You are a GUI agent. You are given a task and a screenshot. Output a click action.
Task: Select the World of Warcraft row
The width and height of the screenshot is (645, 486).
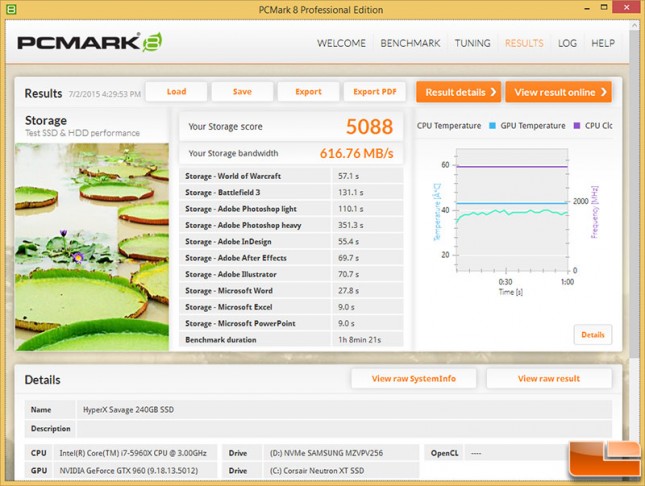[x=291, y=176]
